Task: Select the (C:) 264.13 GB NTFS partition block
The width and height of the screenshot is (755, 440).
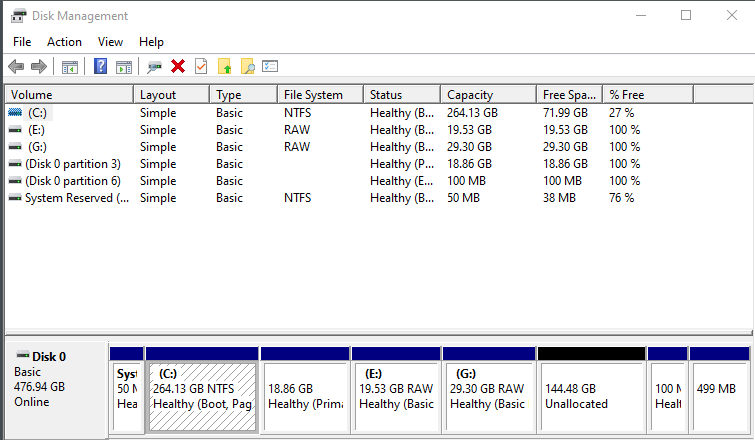Action: (x=202, y=389)
